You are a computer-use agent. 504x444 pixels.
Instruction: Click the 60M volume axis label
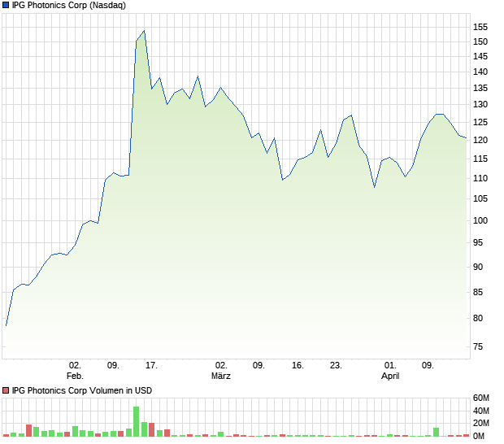[481, 398]
